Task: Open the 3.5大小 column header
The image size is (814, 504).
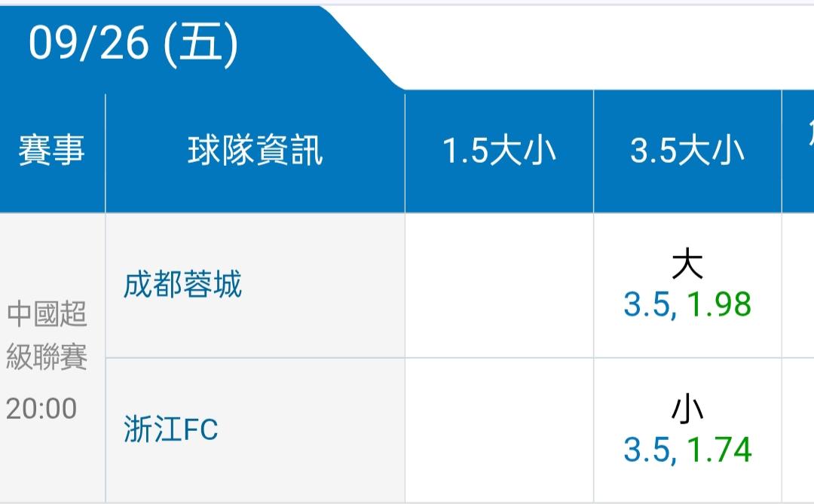Action: (687, 151)
